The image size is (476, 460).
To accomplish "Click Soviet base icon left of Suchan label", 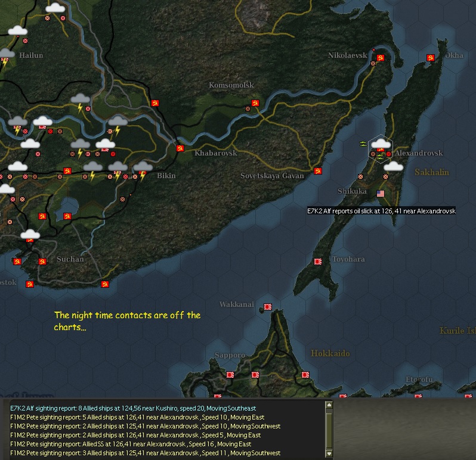I will coord(42,262).
